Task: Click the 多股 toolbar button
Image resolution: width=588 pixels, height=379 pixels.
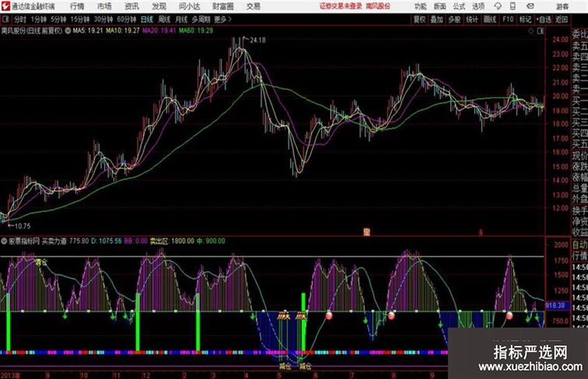Action: [x=454, y=19]
